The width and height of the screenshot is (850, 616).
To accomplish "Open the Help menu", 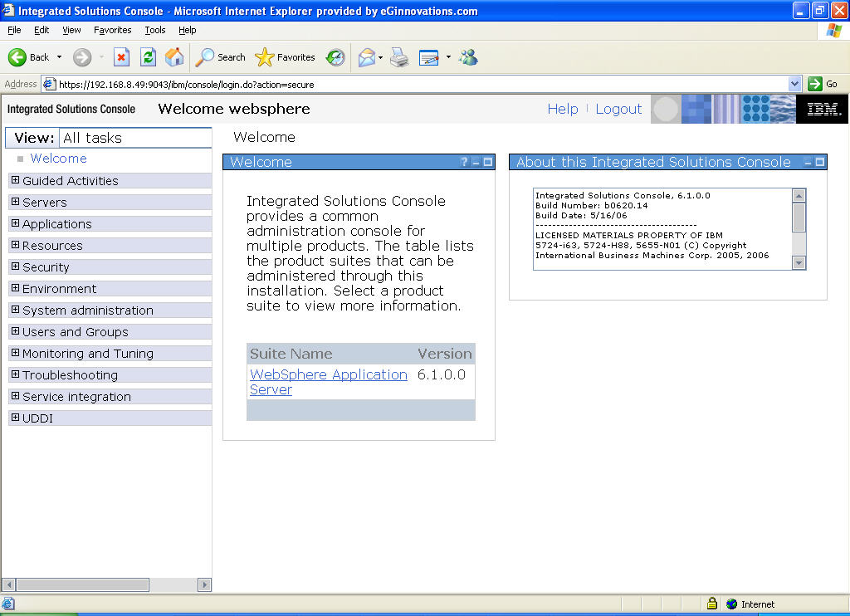I will [x=187, y=31].
